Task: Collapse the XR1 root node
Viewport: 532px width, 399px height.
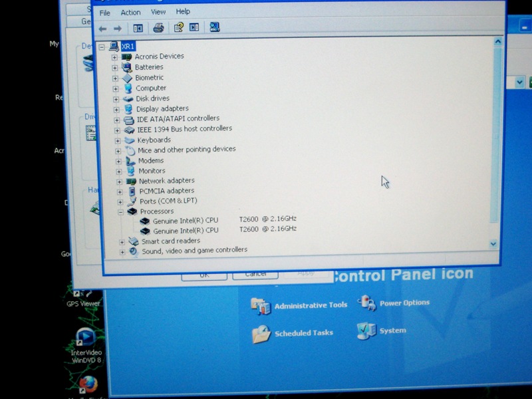Action: (x=102, y=47)
